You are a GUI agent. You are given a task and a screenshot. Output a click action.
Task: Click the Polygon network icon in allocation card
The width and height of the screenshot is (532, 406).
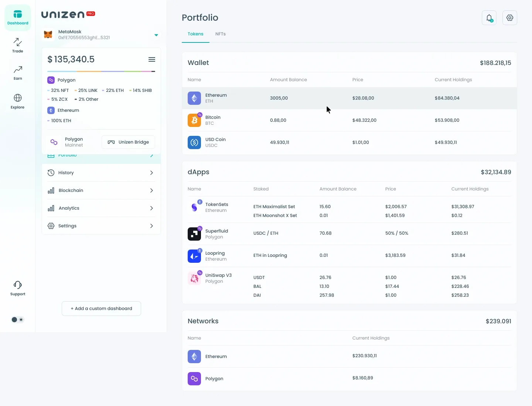(x=51, y=80)
